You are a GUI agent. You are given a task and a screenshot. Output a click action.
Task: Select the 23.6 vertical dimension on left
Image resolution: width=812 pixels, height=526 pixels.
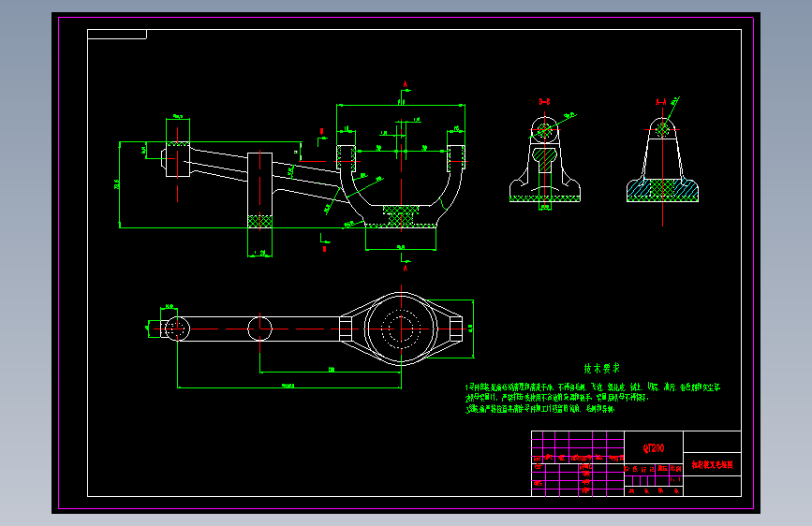pos(116,184)
